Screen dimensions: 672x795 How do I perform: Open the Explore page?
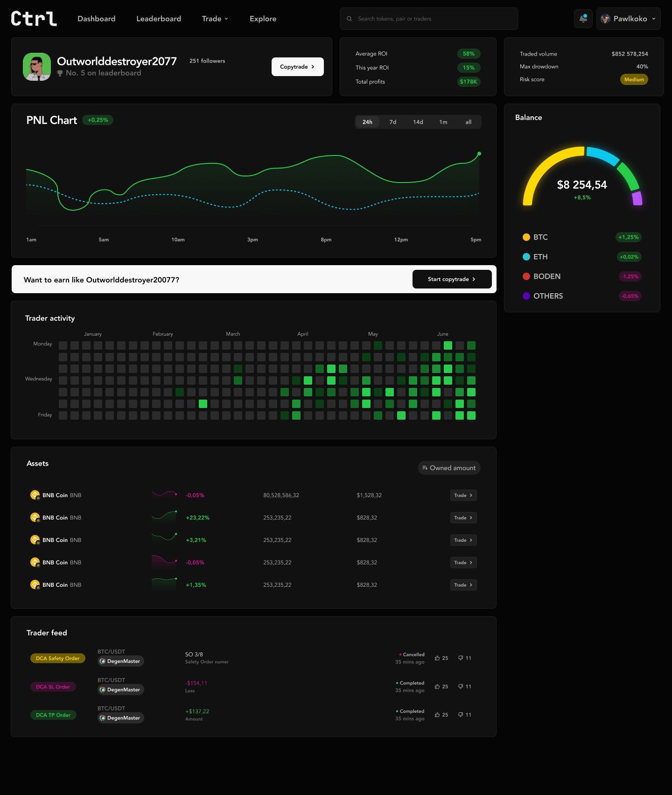click(263, 19)
